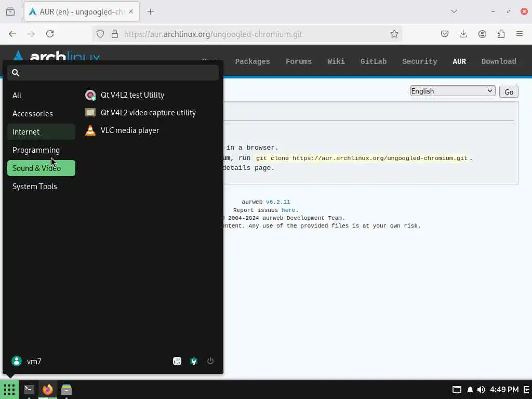Screen dimensions: 532x399
Task: Select the Sound & Video category
Action: pos(41,168)
